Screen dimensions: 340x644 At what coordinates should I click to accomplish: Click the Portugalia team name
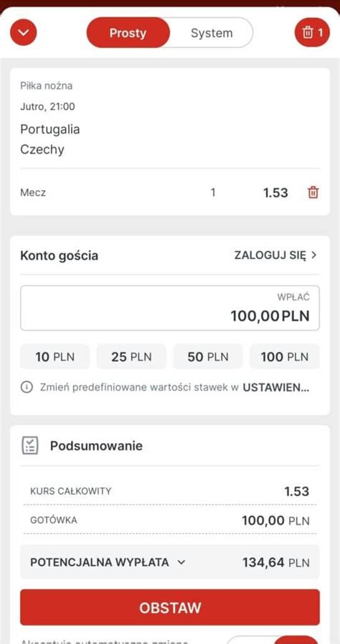[x=50, y=129]
